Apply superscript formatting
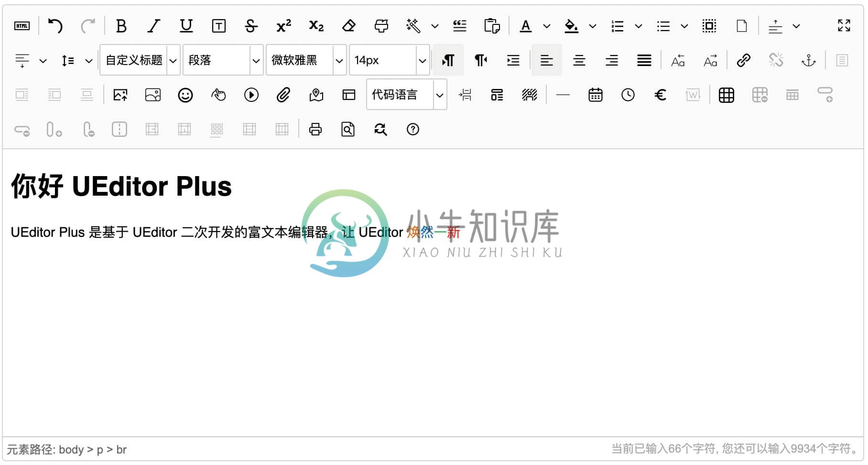This screenshot has width=868, height=465. point(284,26)
